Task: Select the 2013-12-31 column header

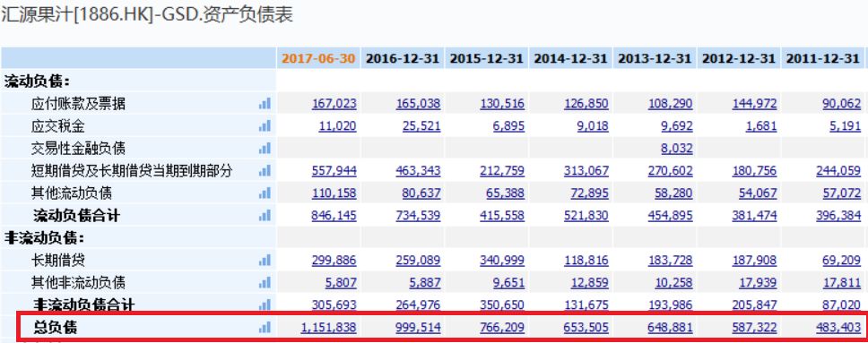Action: tap(655, 58)
